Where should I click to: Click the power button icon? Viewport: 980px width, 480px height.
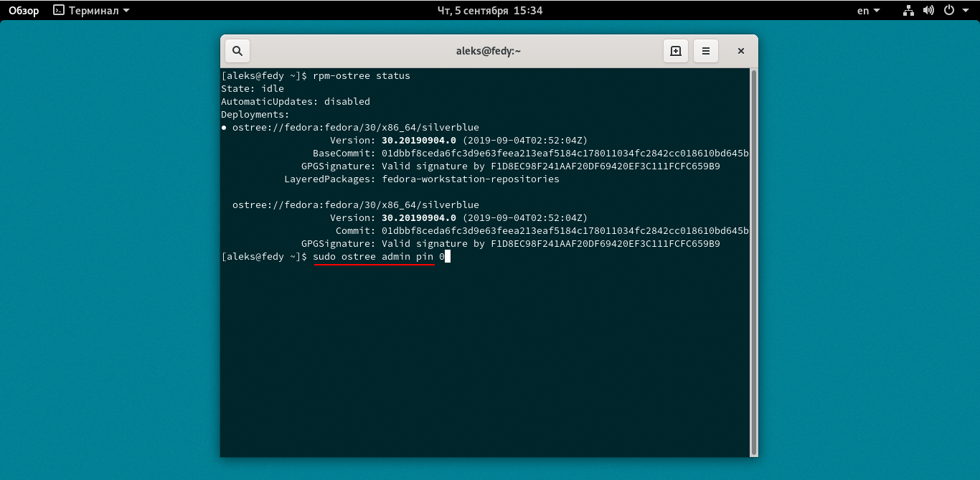click(x=948, y=10)
